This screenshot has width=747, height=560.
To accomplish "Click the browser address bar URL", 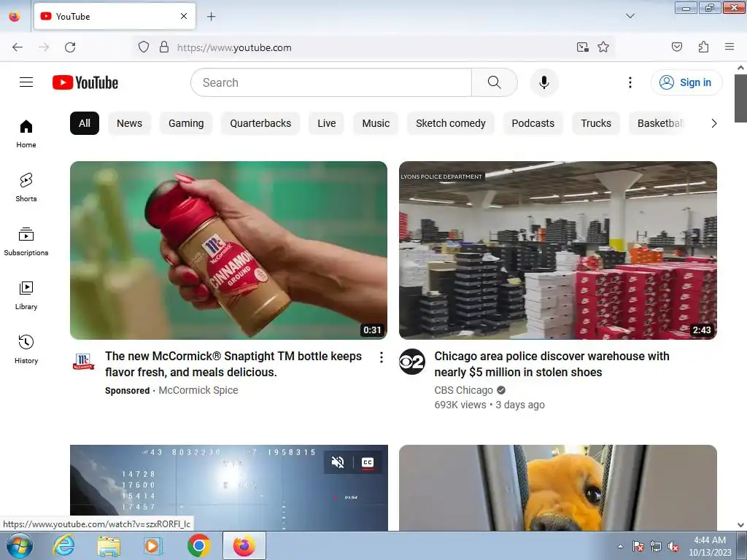I will pyautogui.click(x=234, y=47).
